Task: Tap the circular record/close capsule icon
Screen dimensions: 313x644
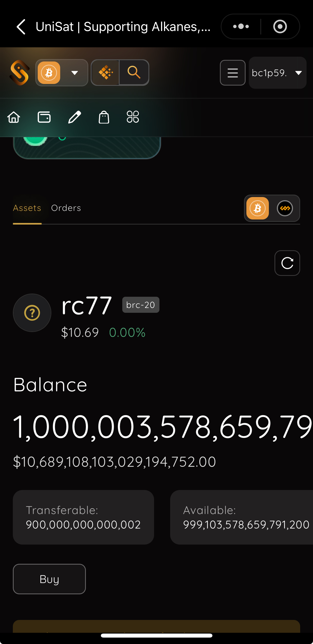Action: pyautogui.click(x=280, y=26)
